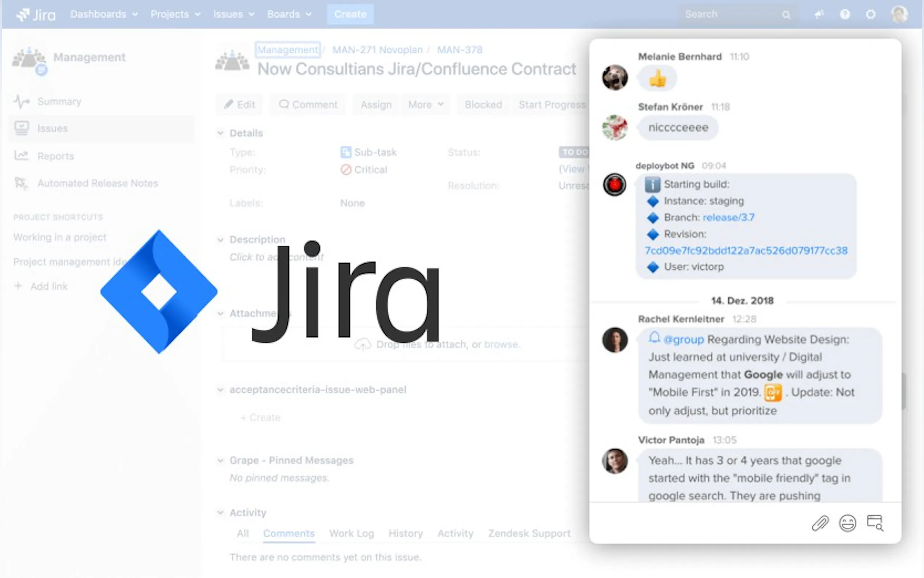Image resolution: width=924 pixels, height=578 pixels.
Task: Open the Dashboards dropdown menu
Action: pyautogui.click(x=104, y=15)
